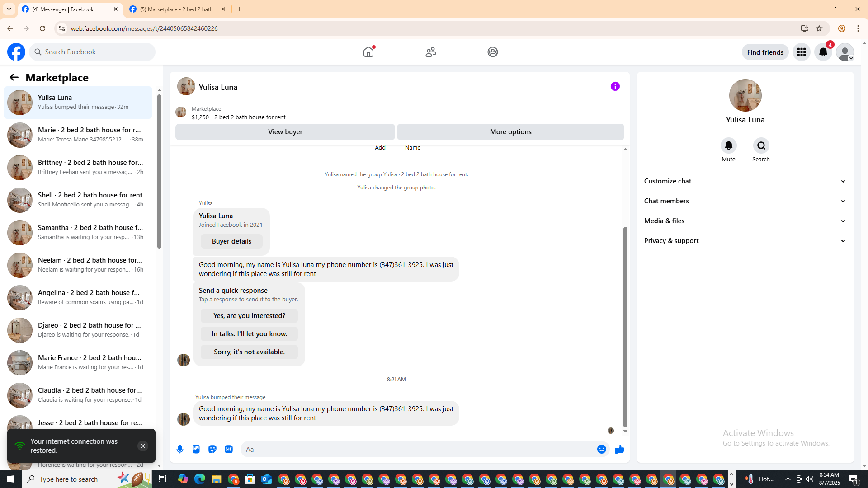Screen dimensions: 868x488
Task: Go back from the Marketplace chat list
Action: [14, 77]
